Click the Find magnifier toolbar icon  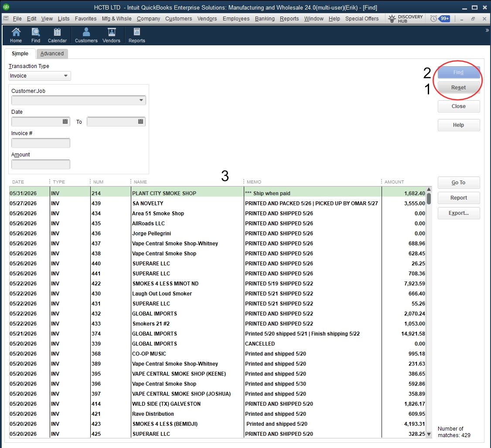pos(36,35)
